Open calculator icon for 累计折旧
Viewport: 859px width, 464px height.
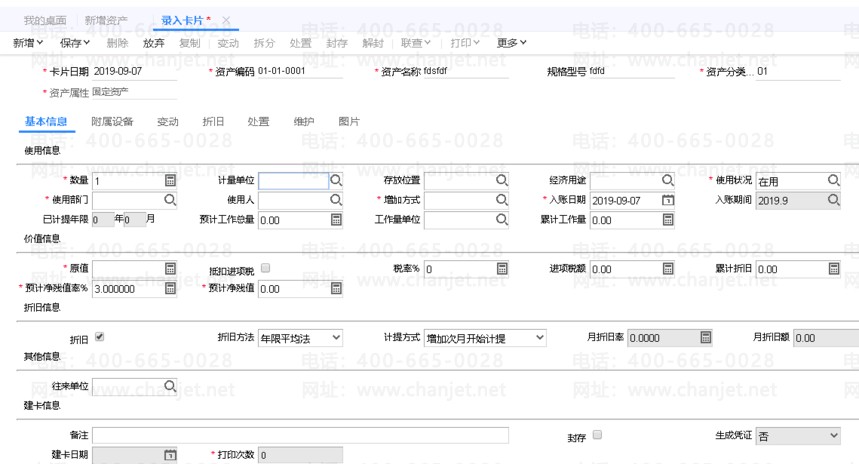[833, 268]
